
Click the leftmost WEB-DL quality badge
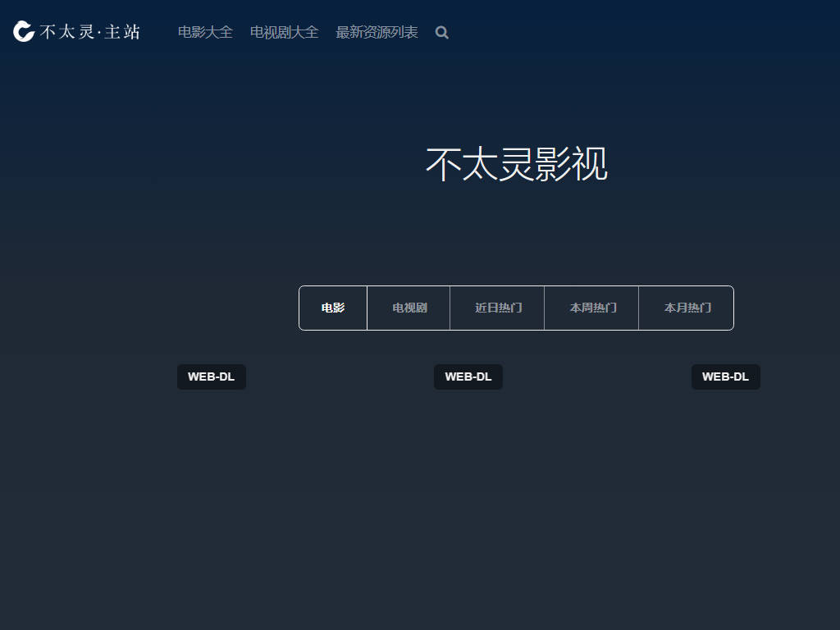211,377
